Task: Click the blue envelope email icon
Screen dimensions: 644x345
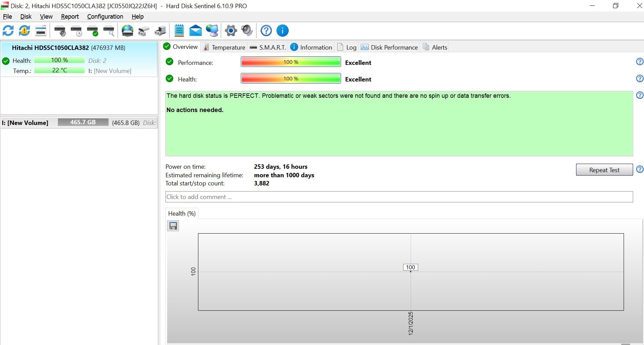Action: [x=195, y=31]
